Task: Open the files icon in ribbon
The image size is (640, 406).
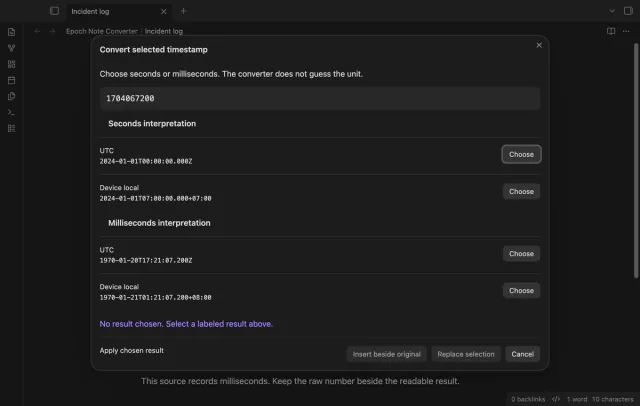Action: tap(11, 32)
